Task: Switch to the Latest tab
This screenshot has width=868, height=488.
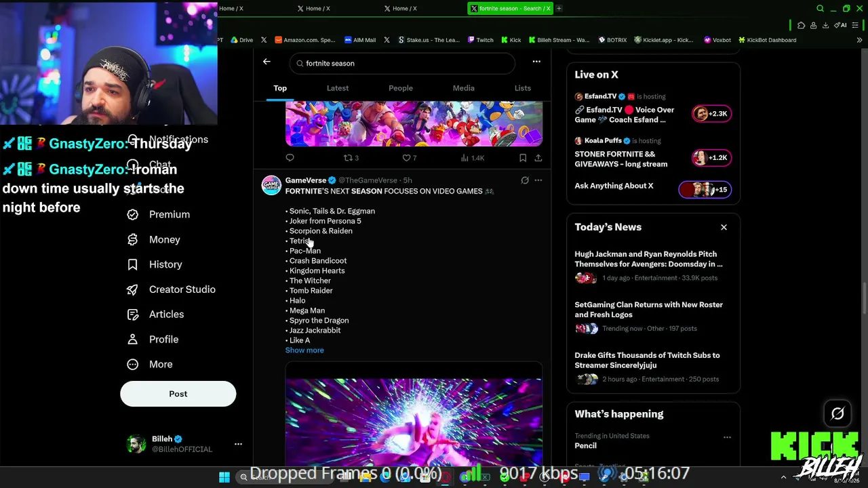Action: 338,88
